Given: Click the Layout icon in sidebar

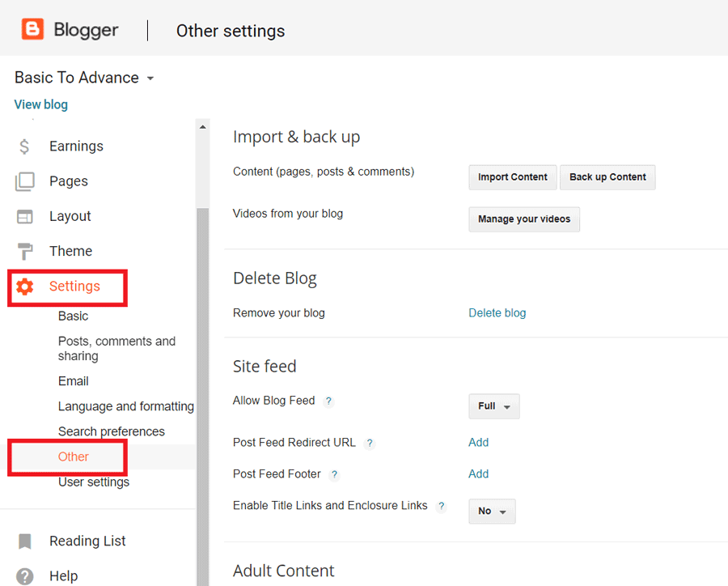Looking at the screenshot, I should coord(24,217).
